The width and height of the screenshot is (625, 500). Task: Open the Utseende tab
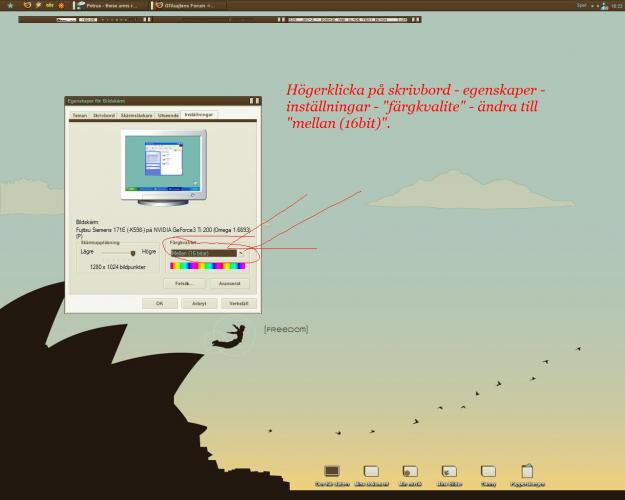[x=168, y=115]
